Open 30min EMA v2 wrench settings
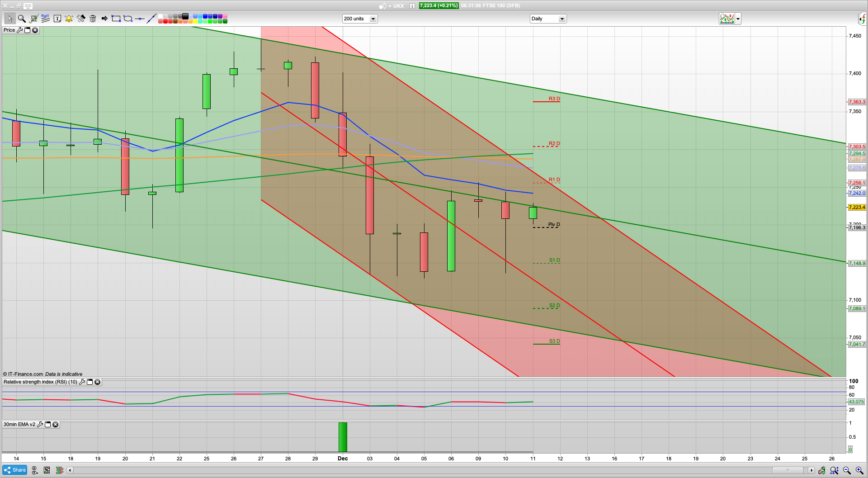The height and width of the screenshot is (478, 868). pos(40,424)
